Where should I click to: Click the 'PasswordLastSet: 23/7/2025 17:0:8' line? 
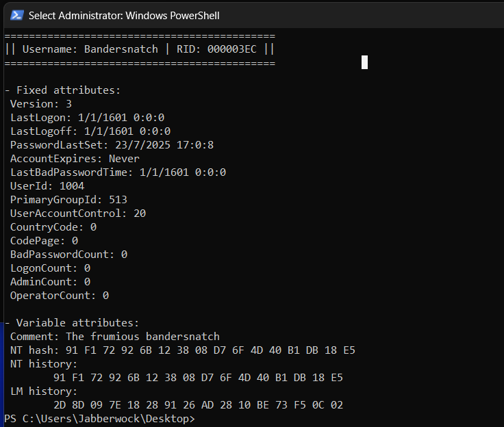point(112,145)
